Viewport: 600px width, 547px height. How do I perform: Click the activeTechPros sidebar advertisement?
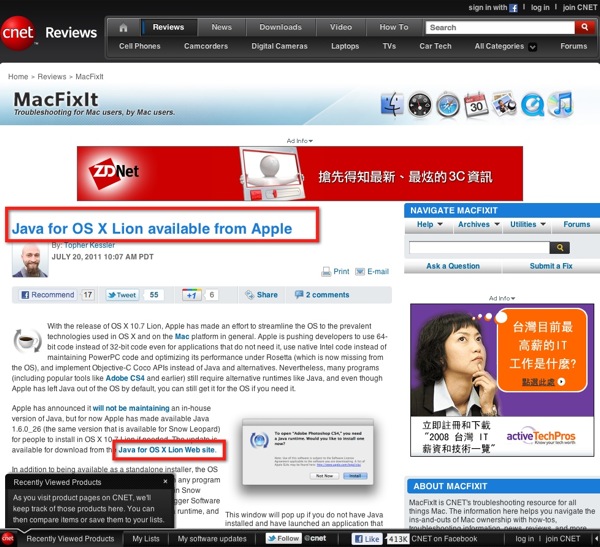[x=502, y=380]
